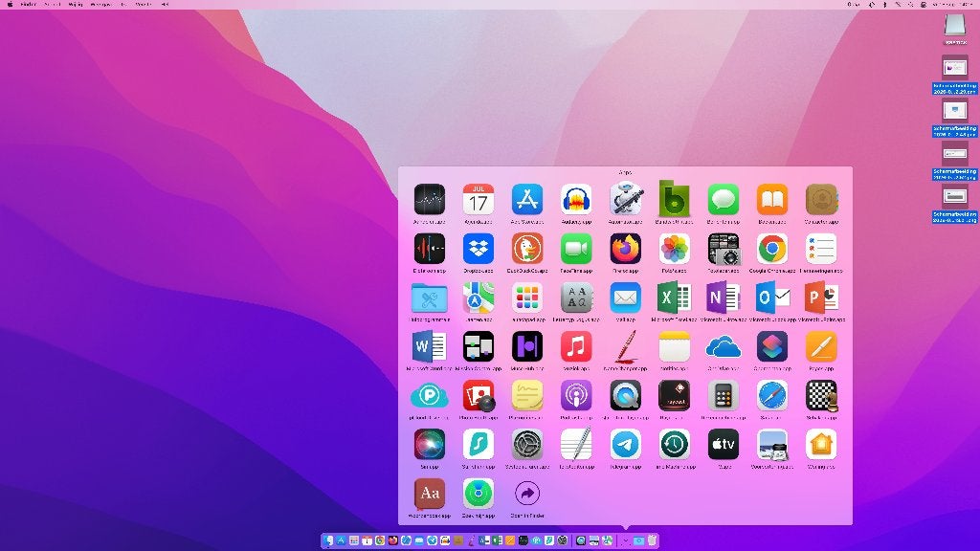The width and height of the screenshot is (980, 551).
Task: Open the Stocks app in the Apps stack
Action: (430, 200)
